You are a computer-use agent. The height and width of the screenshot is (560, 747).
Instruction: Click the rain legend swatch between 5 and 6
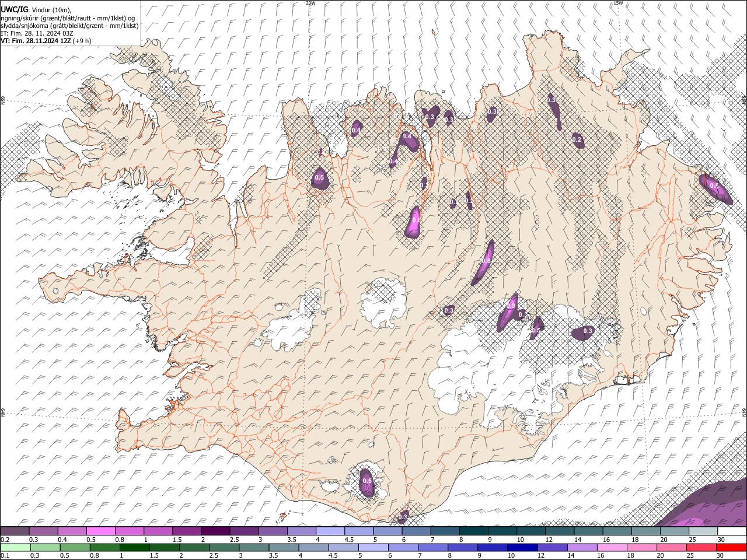[x=373, y=548]
